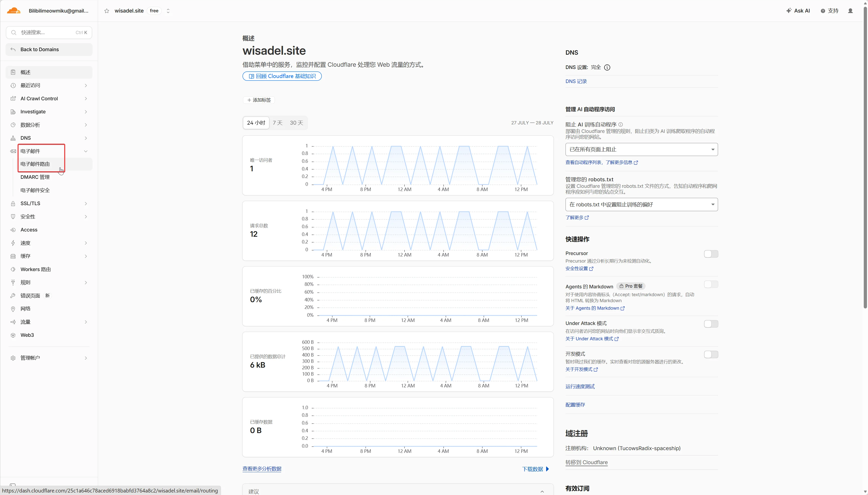Enable Under Attack 模式 switch
This screenshot has height=495, width=868.
pyautogui.click(x=711, y=324)
